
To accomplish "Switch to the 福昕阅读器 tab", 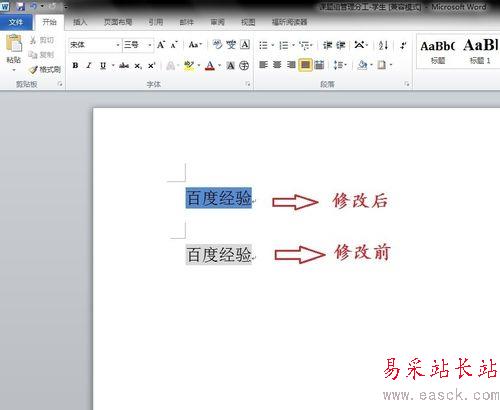I will [x=289, y=22].
